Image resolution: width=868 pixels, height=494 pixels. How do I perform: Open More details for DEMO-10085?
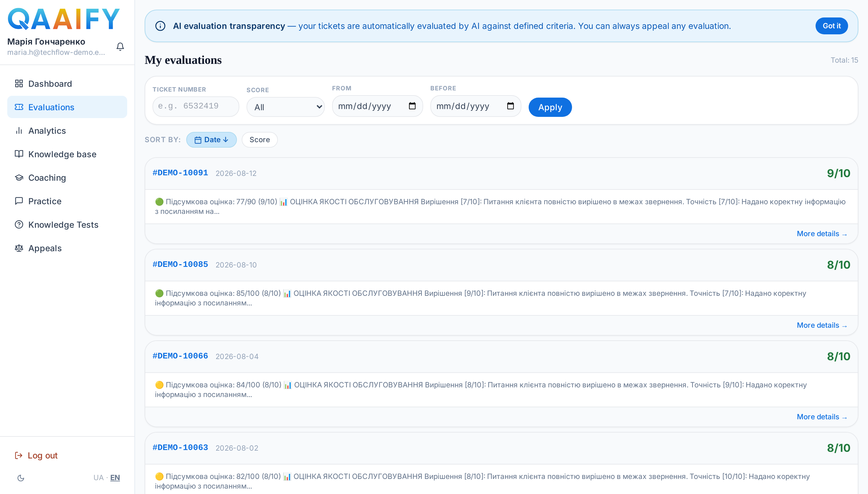tap(822, 325)
